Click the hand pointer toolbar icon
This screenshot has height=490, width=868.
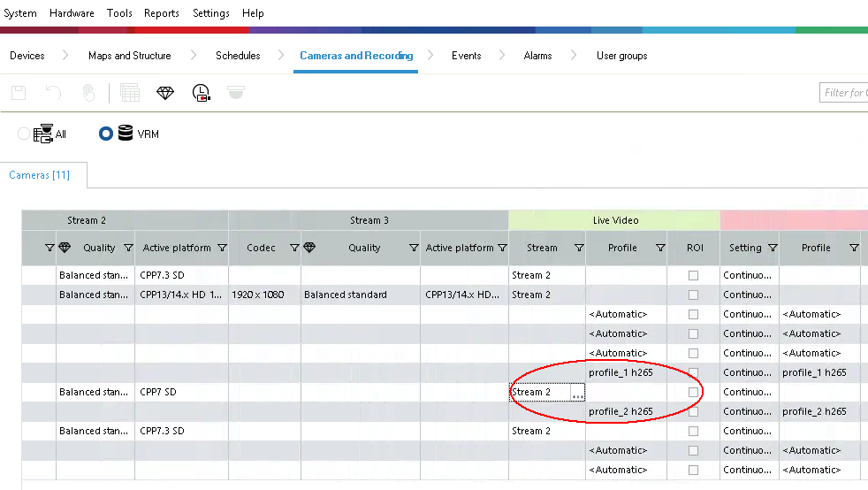coord(88,93)
